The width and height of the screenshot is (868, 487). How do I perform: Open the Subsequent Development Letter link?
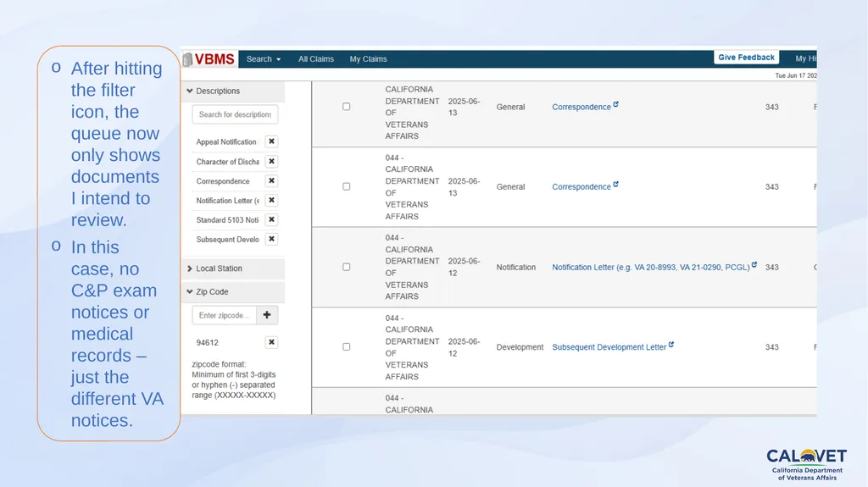click(x=609, y=347)
